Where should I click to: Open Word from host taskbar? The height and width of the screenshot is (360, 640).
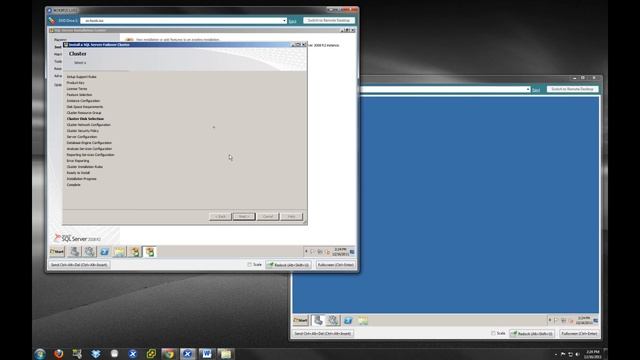207,354
